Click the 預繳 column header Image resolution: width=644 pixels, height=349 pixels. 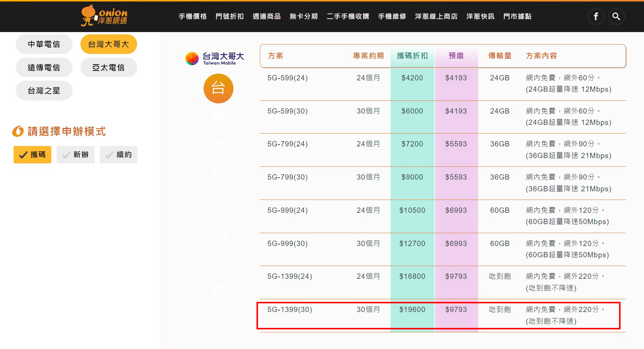click(456, 56)
